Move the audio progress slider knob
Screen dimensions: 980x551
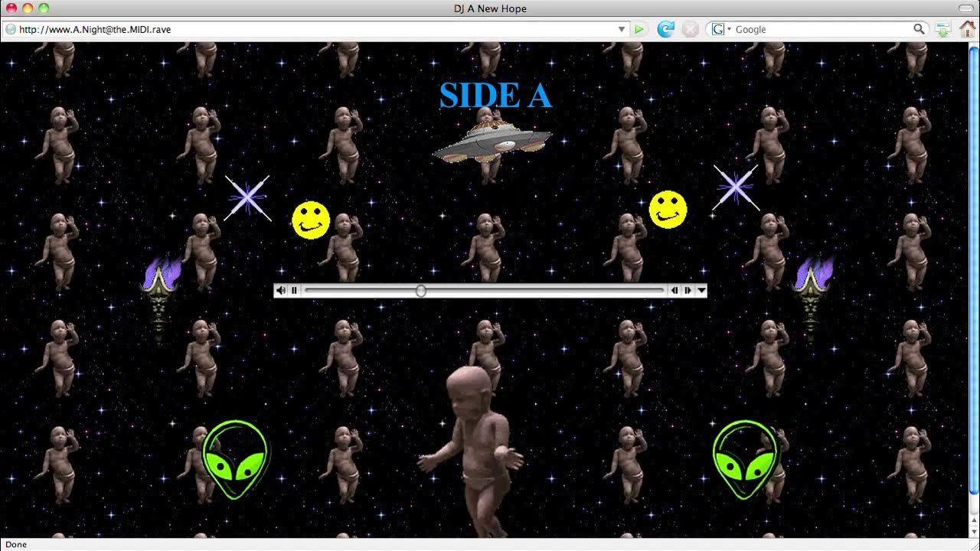(421, 291)
